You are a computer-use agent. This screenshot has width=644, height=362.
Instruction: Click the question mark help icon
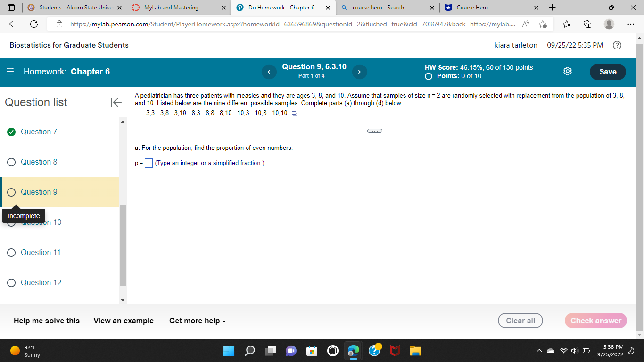point(617,45)
